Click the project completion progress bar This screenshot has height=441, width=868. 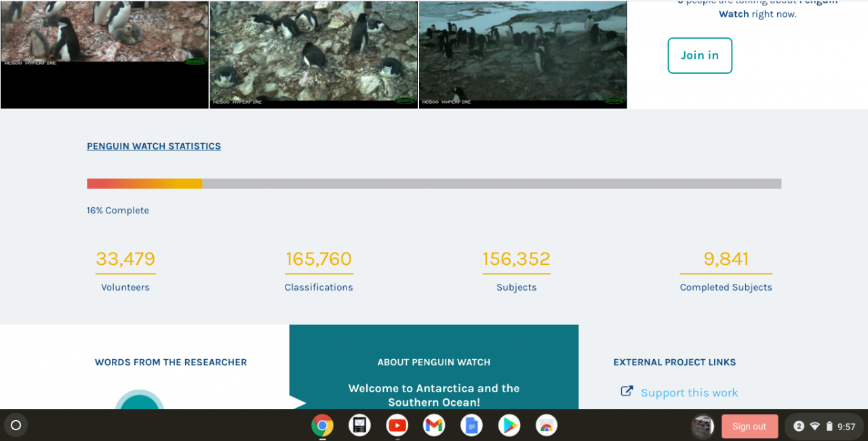pos(434,184)
